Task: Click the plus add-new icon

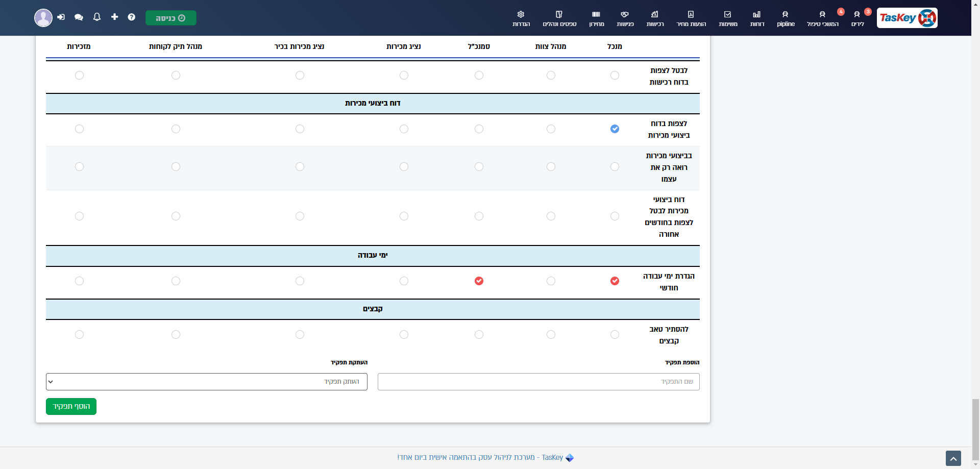Action: pyautogui.click(x=114, y=17)
